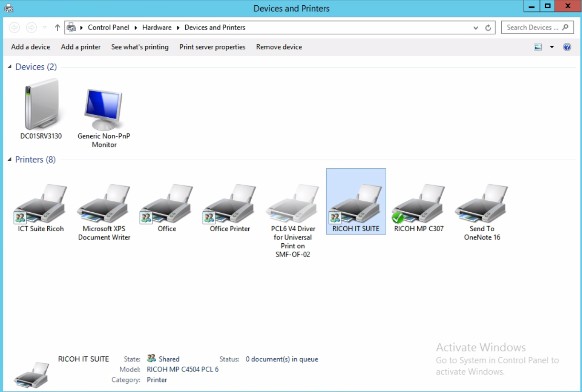Click the Shared state value
582x392 pixels.
169,359
